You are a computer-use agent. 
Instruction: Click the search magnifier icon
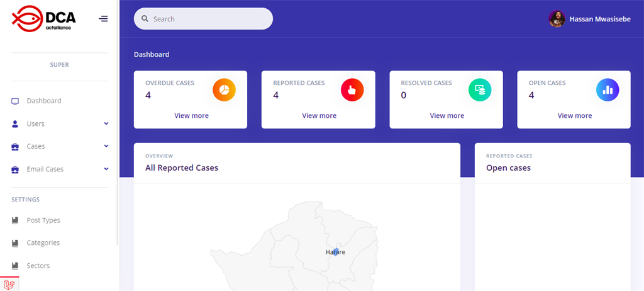click(145, 18)
